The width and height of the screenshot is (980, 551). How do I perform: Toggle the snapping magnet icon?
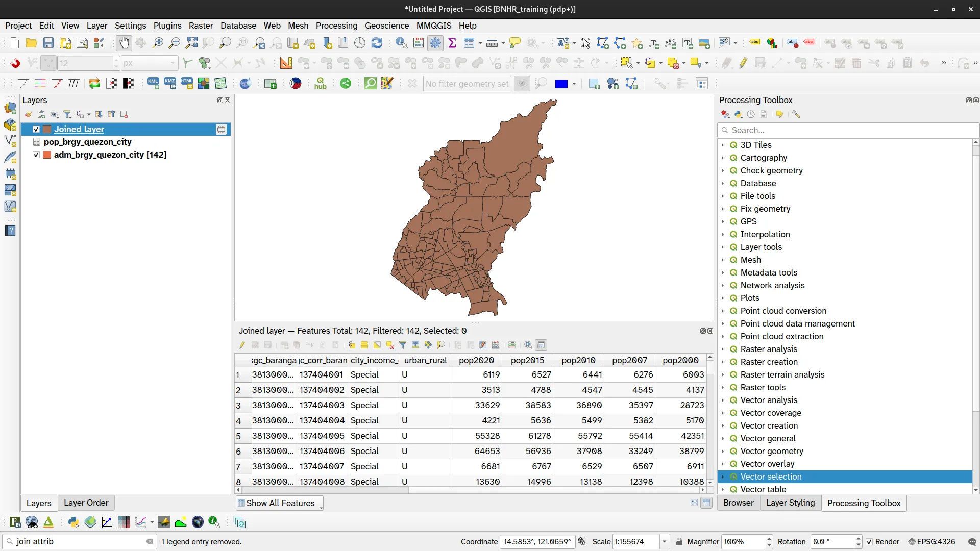click(x=15, y=63)
